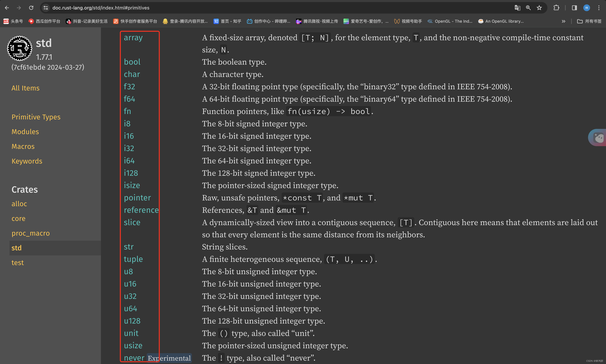Click the browser profile icon
The image size is (606, 364).
587,7
